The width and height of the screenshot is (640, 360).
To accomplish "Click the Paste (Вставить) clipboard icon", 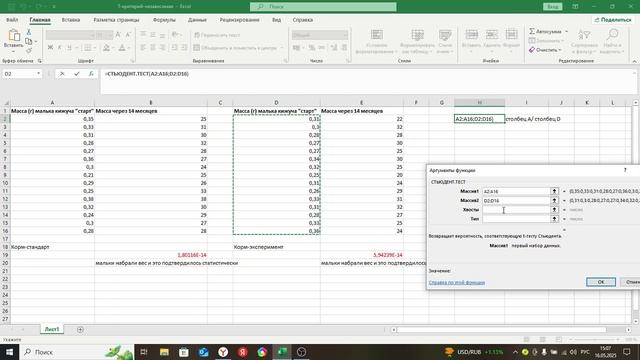I will 13,36.
